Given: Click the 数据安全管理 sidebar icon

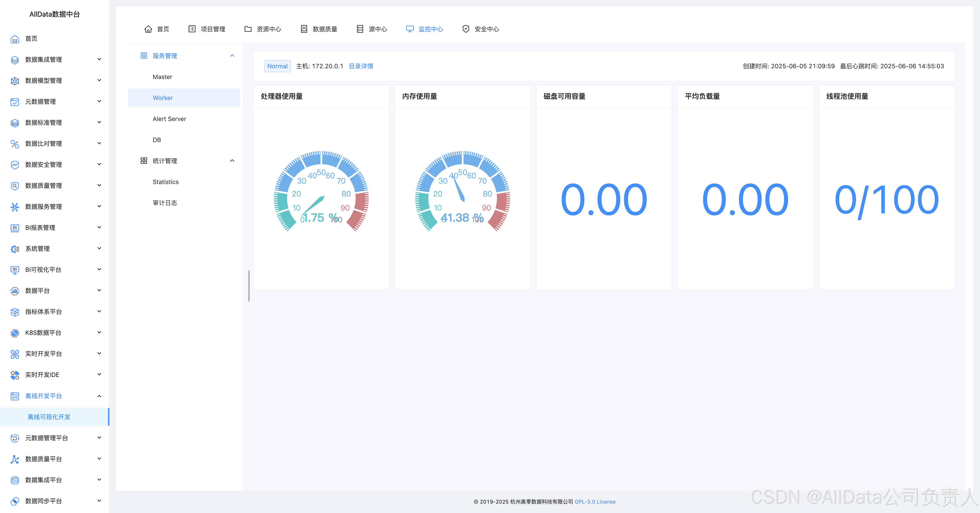Looking at the screenshot, I should [x=14, y=165].
